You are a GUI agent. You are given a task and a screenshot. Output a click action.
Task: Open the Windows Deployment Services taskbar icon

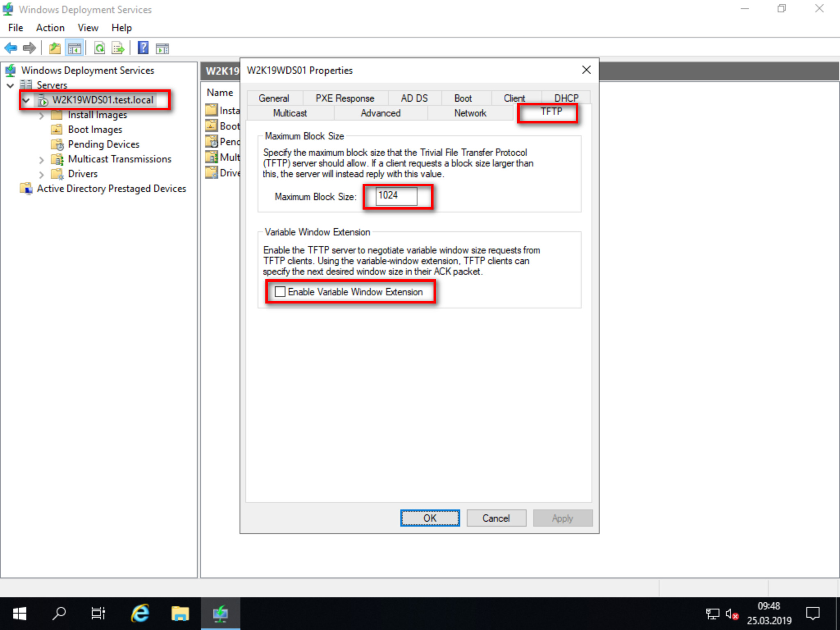coord(221,613)
